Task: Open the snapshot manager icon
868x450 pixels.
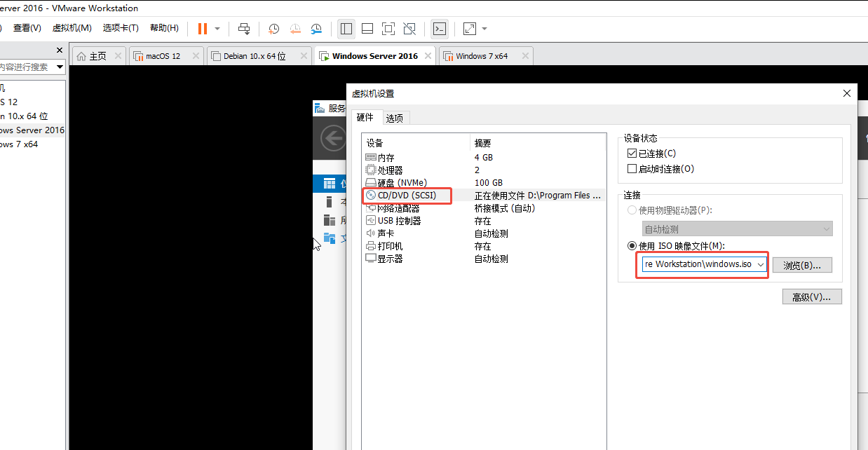Action: [316, 29]
